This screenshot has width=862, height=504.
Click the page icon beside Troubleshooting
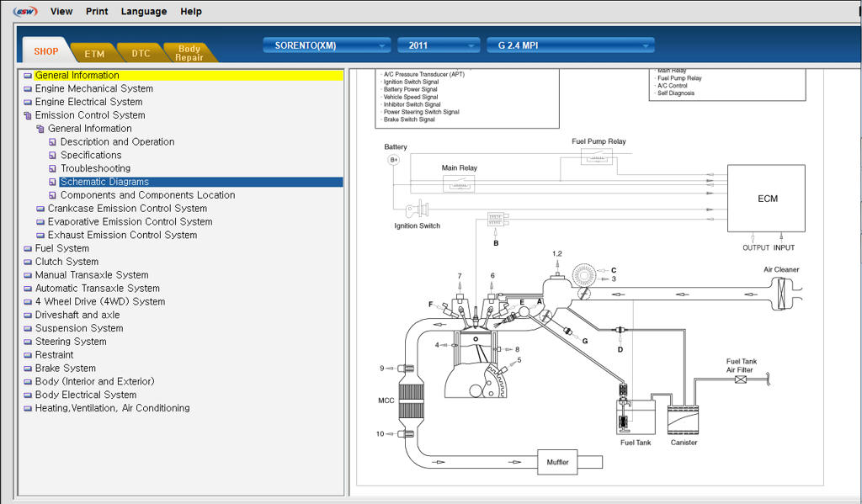pos(53,169)
